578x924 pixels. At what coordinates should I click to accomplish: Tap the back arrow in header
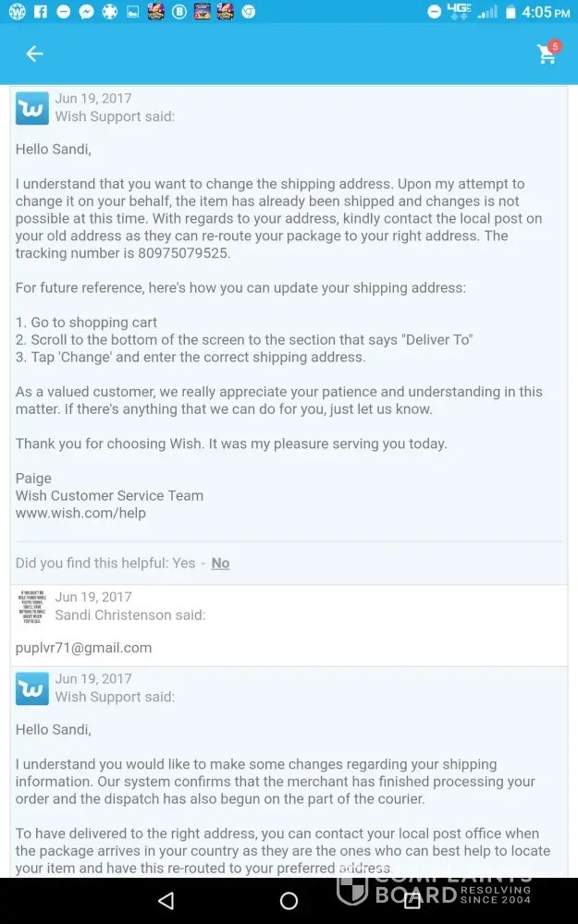tap(34, 55)
